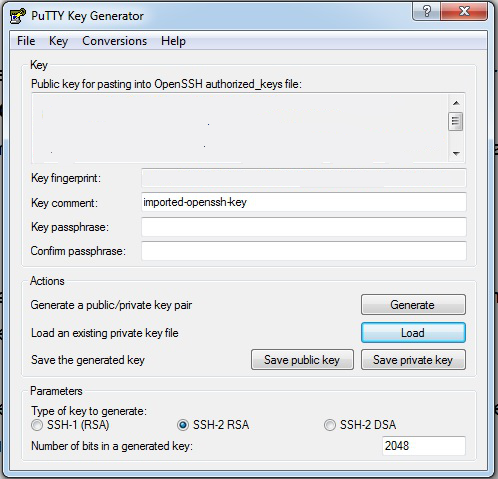The width and height of the screenshot is (498, 479).
Task: Click the public key box scroll down arrow
Action: coord(456,154)
